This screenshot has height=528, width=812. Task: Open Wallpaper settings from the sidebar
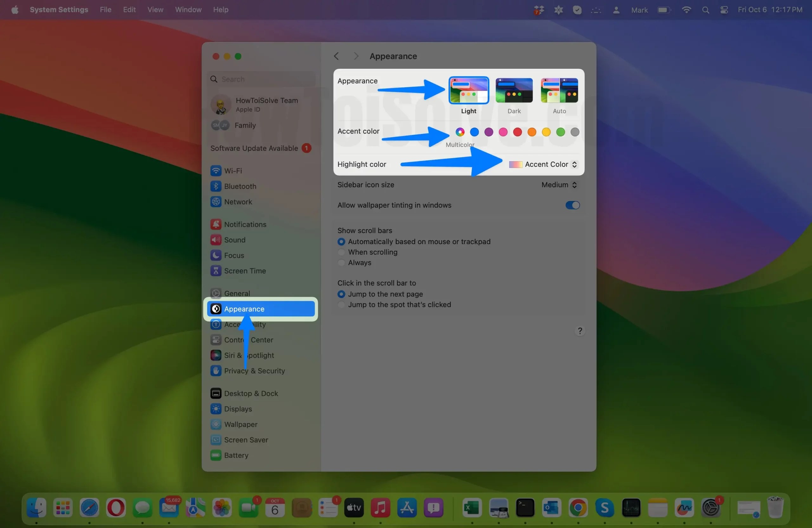[x=241, y=424]
